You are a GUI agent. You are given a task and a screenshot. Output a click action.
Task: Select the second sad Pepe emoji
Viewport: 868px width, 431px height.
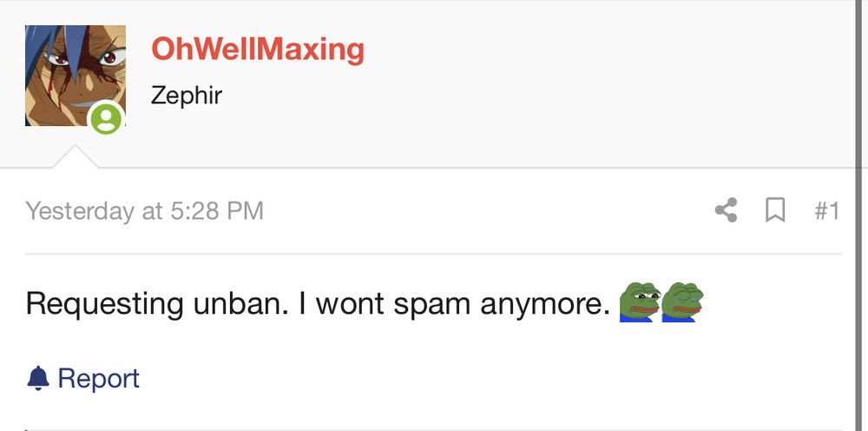pyautogui.click(x=681, y=303)
